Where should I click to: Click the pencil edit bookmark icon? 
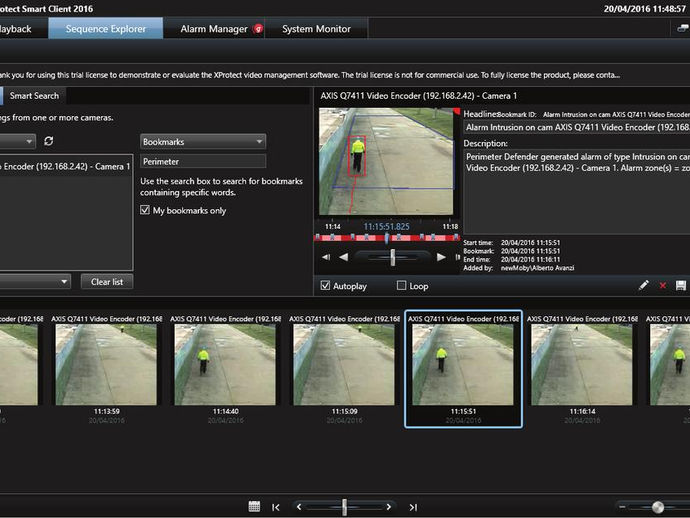point(643,285)
